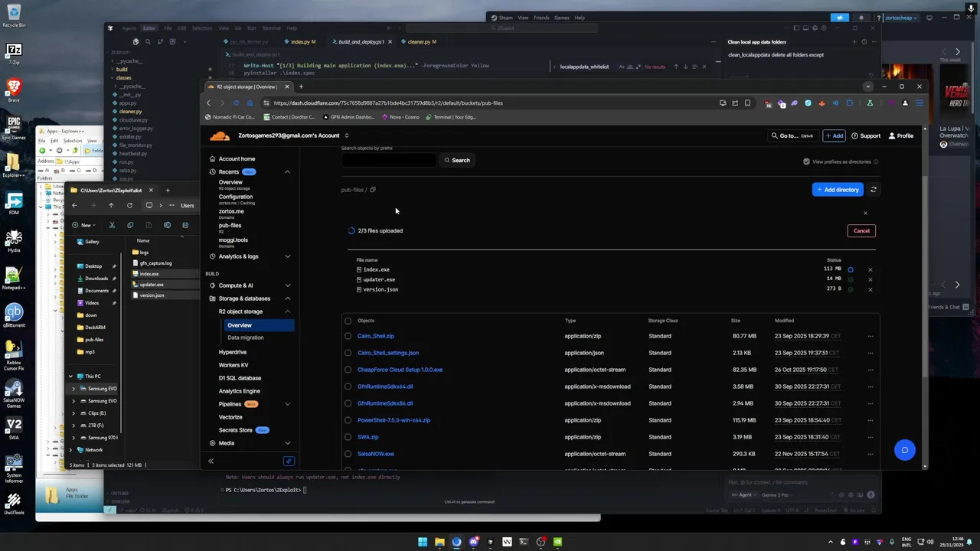
Task: Expand This PC in File Explorer tree
Action: (70, 377)
